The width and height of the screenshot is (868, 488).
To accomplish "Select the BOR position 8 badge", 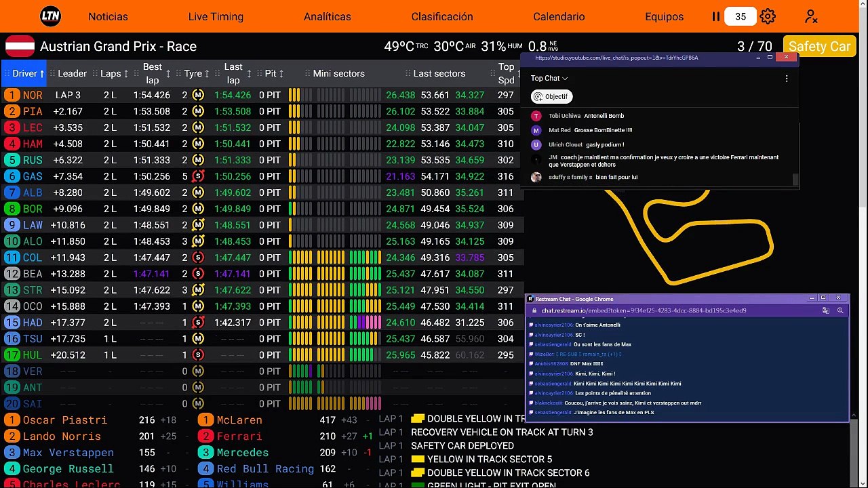I will pyautogui.click(x=12, y=209).
